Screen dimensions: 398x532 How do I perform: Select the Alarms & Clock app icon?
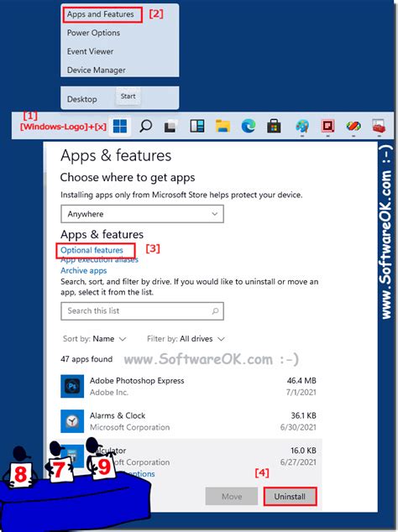click(72, 421)
